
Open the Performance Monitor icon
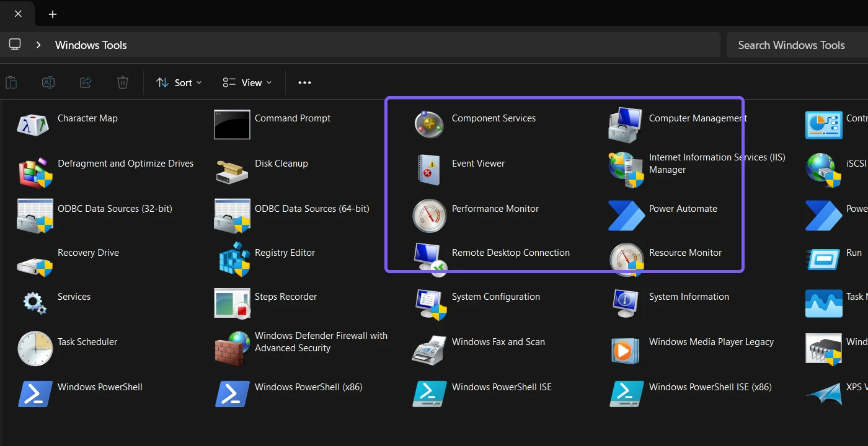429,216
